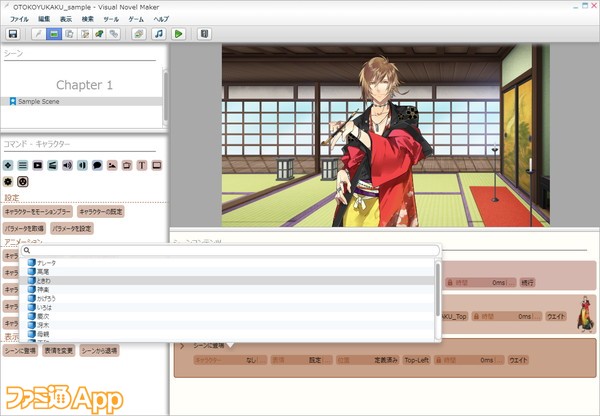Select the speaker sound command category icon

pyautogui.click(x=67, y=165)
